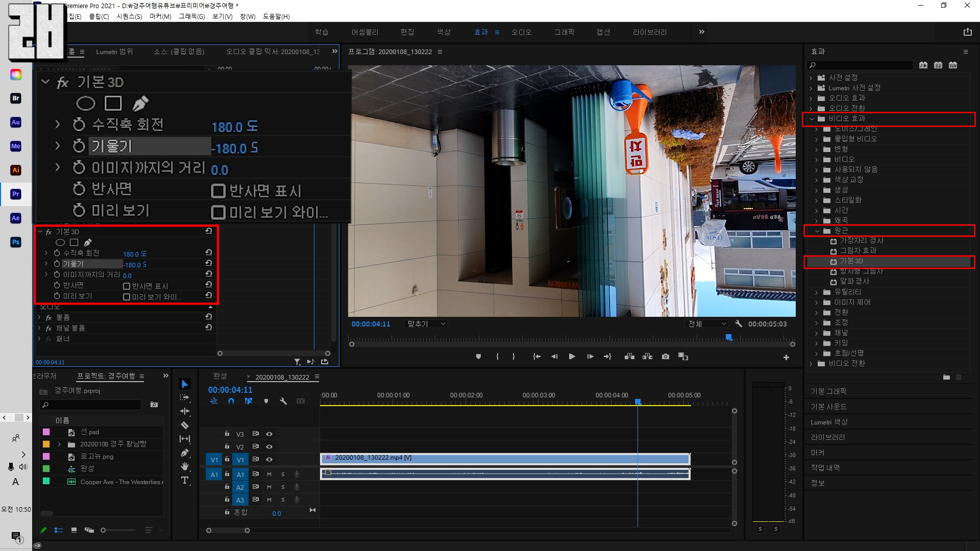Enable the 반사면 표시 checkbox
This screenshot has height=551, width=980.
click(127, 286)
